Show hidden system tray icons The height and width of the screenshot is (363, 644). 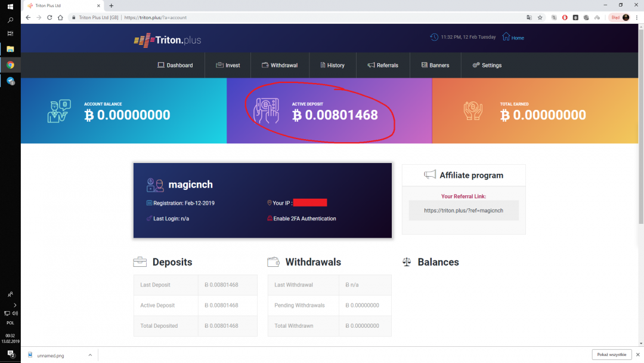coord(15,304)
